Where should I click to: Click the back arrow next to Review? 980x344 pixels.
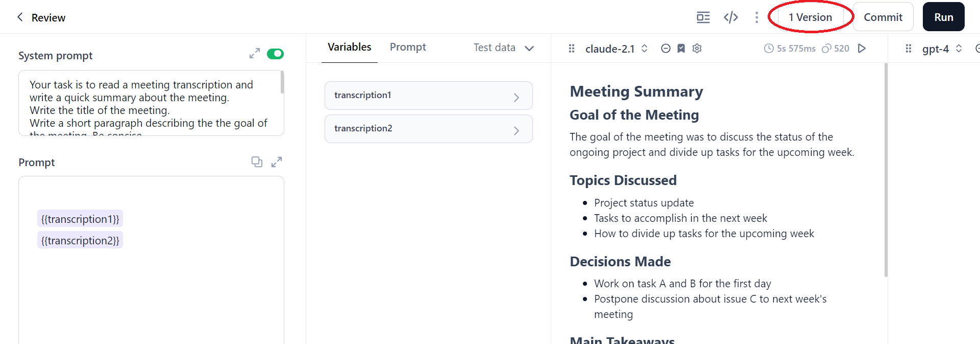coord(20,17)
